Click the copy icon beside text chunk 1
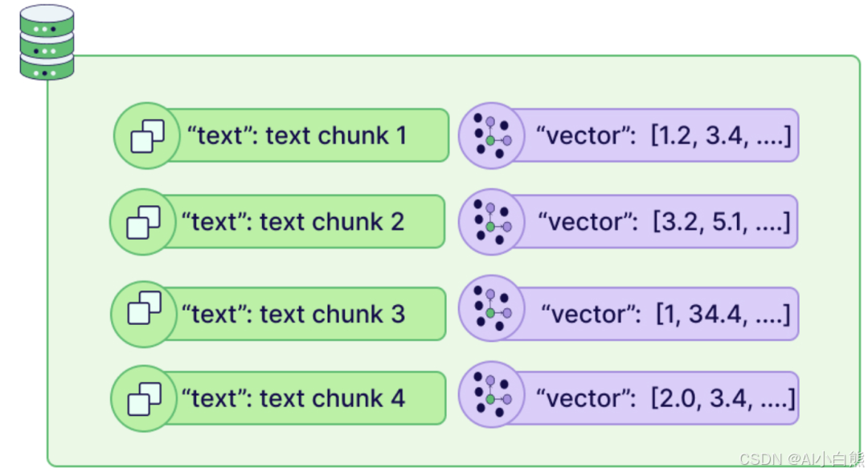 147,136
